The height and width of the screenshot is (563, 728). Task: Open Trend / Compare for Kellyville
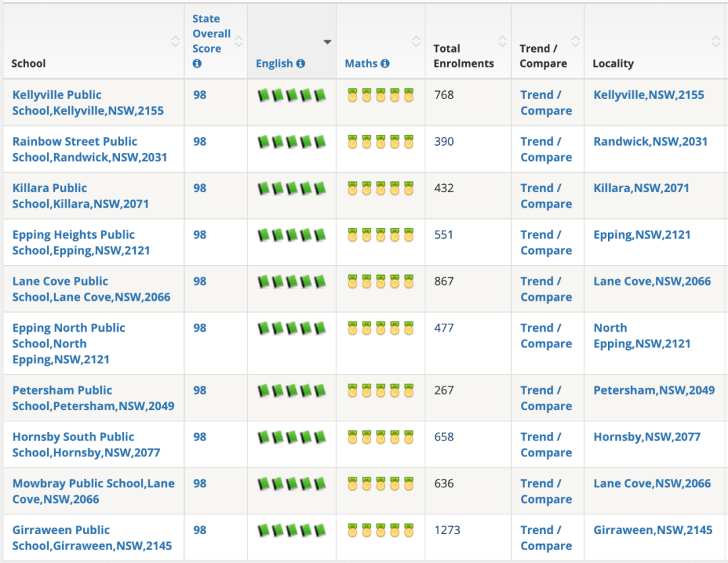tap(546, 102)
